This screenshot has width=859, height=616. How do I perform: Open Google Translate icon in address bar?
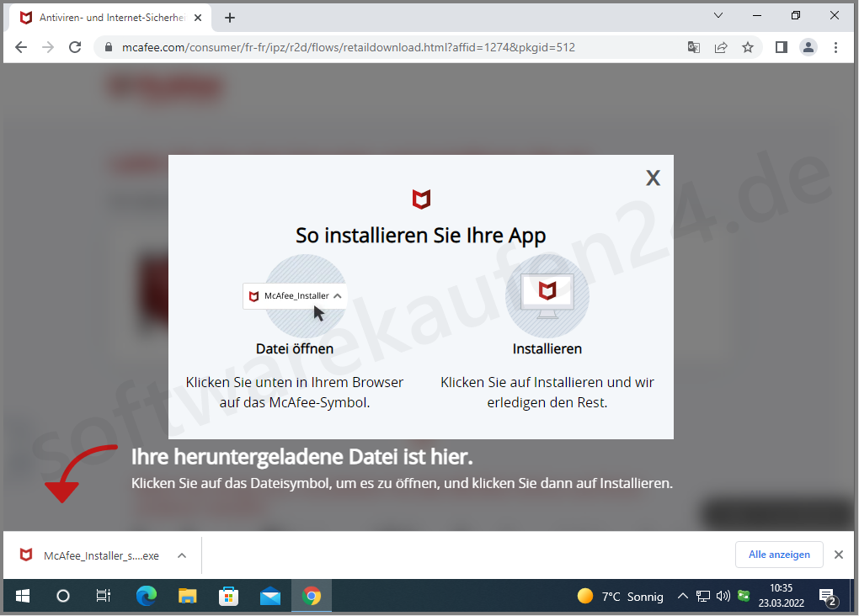692,47
